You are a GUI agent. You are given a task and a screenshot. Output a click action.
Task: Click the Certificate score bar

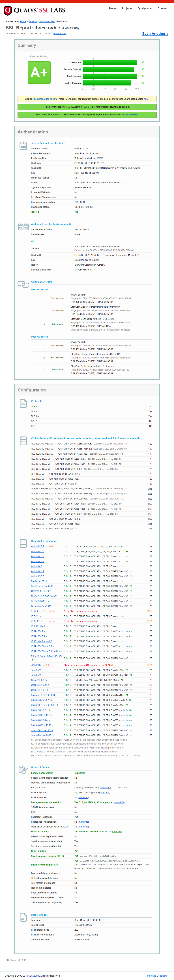coord(109,62)
